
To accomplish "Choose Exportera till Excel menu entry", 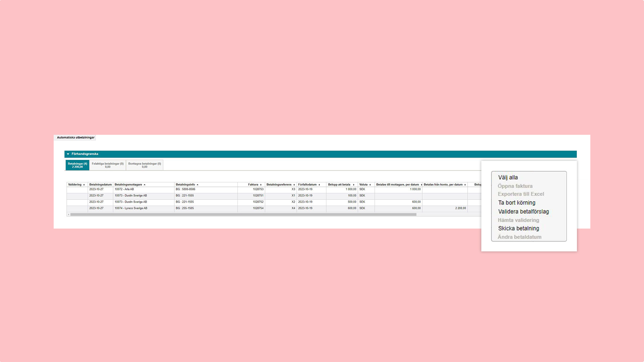I will pyautogui.click(x=521, y=194).
